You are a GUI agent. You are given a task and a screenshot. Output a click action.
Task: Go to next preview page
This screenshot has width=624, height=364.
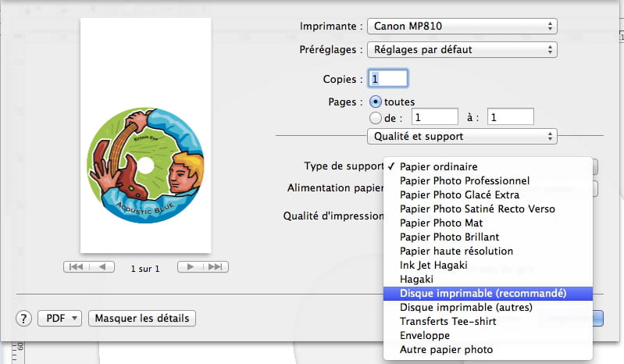[x=191, y=266]
